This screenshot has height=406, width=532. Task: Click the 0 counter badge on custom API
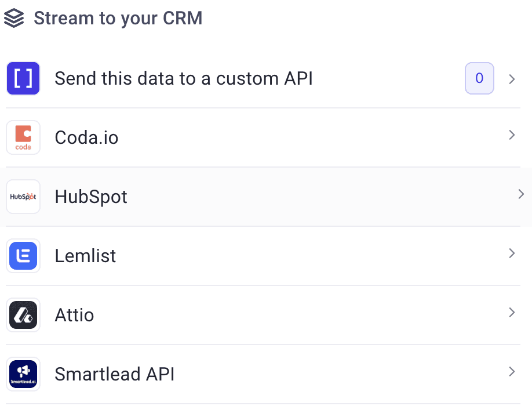coord(479,78)
